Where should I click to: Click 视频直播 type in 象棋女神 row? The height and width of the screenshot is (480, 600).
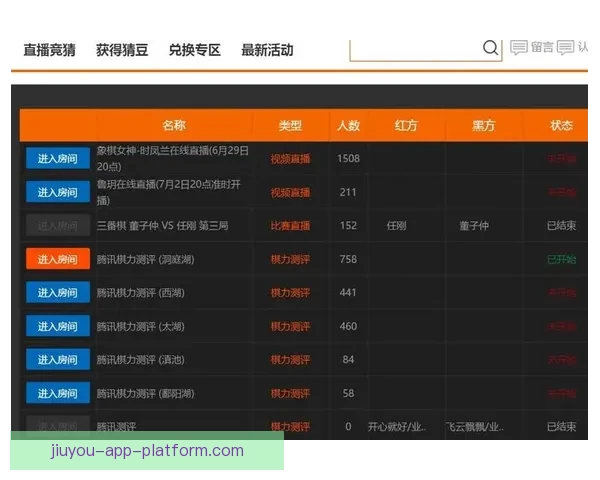coord(290,159)
